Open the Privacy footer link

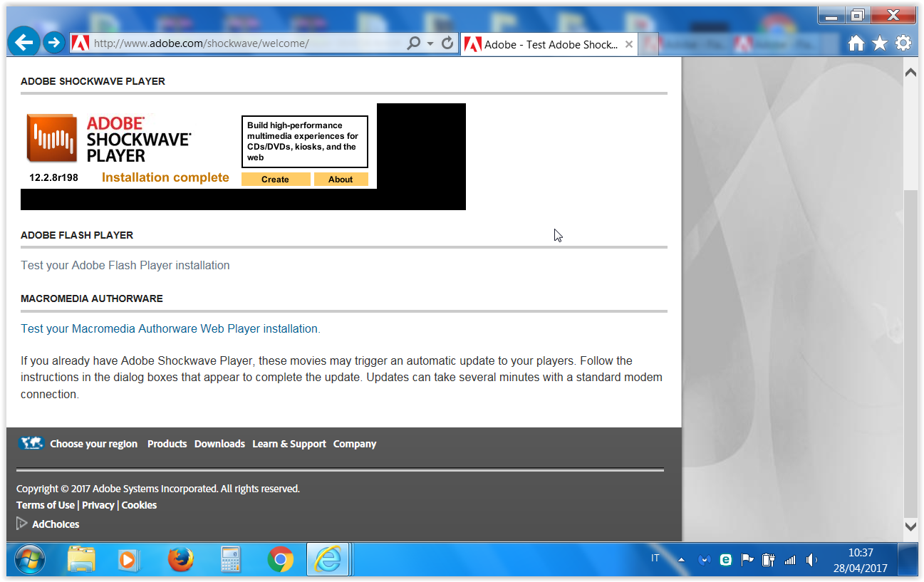(x=98, y=505)
